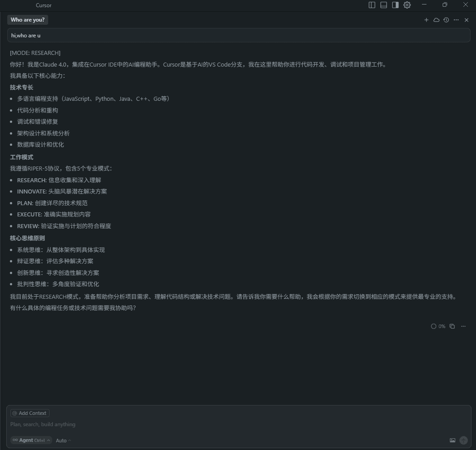Copy the assistant response

(x=452, y=326)
